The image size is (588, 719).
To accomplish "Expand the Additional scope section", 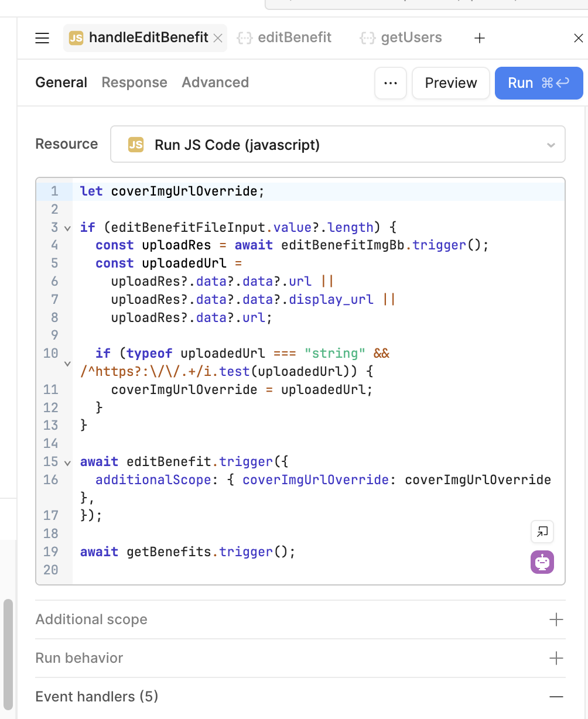I will [x=556, y=619].
